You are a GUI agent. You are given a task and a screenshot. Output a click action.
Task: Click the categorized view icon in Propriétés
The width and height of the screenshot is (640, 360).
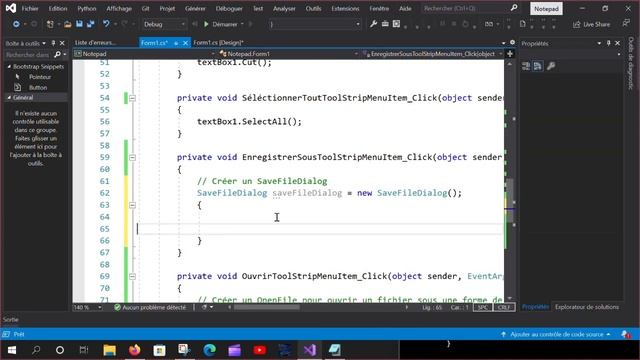click(526, 66)
